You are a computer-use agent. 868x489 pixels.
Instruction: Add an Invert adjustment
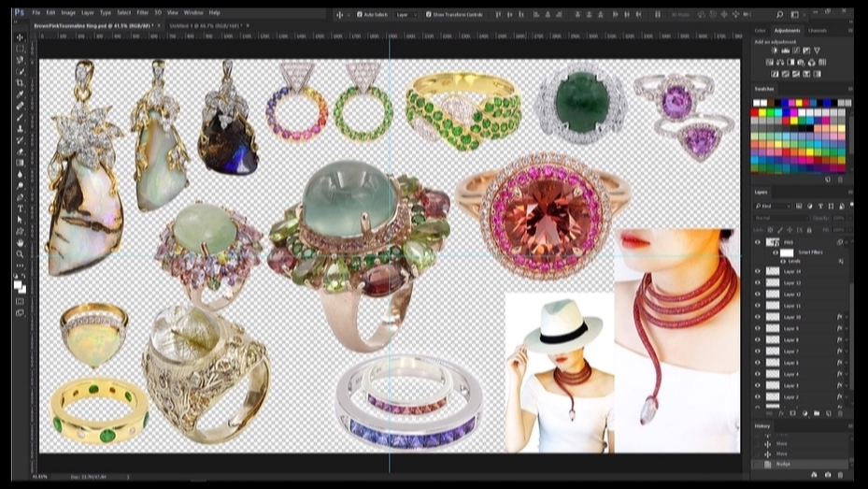pyautogui.click(x=775, y=74)
